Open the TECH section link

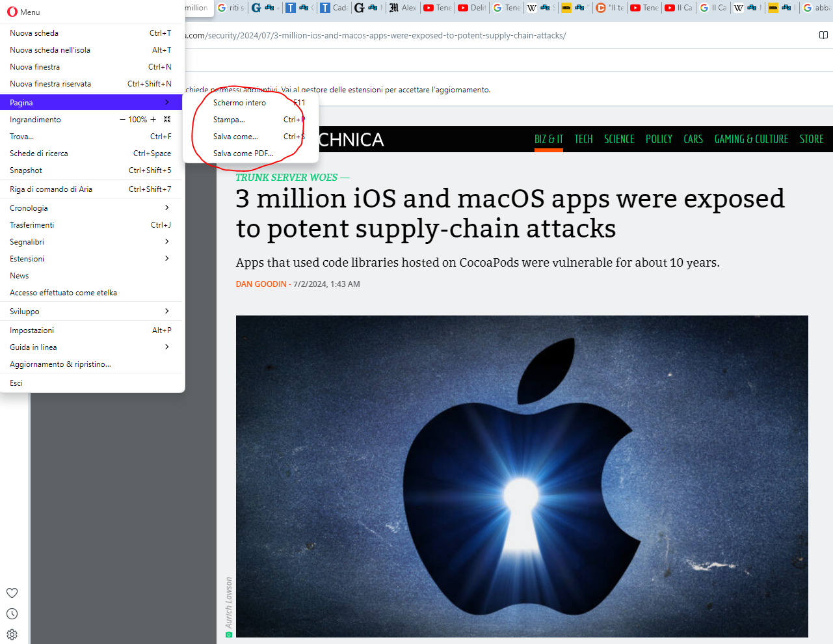tap(584, 139)
